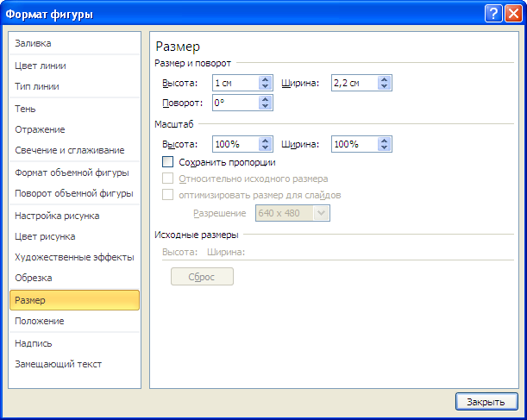Image resolution: width=527 pixels, height=420 pixels.
Task: Enable the Сохранить пропорции checkbox
Action: 168,162
